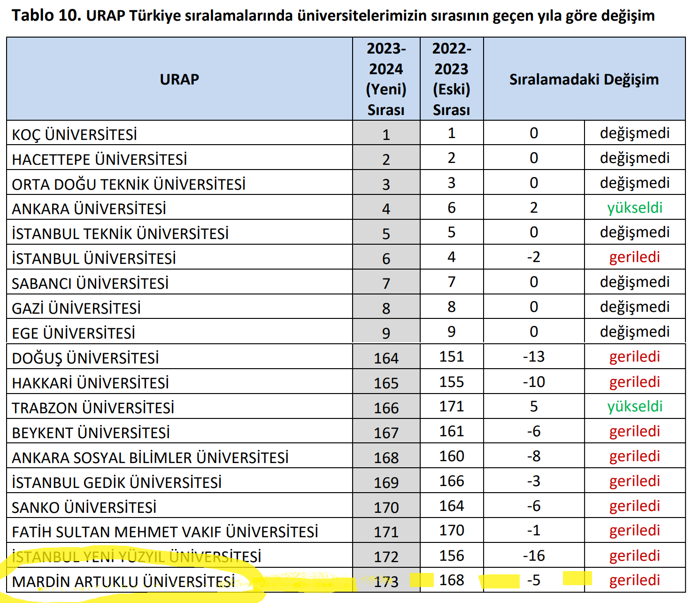This screenshot has width=700, height=603.
Task: Click 'geriledi' in the Hakkari row
Action: coord(635,382)
